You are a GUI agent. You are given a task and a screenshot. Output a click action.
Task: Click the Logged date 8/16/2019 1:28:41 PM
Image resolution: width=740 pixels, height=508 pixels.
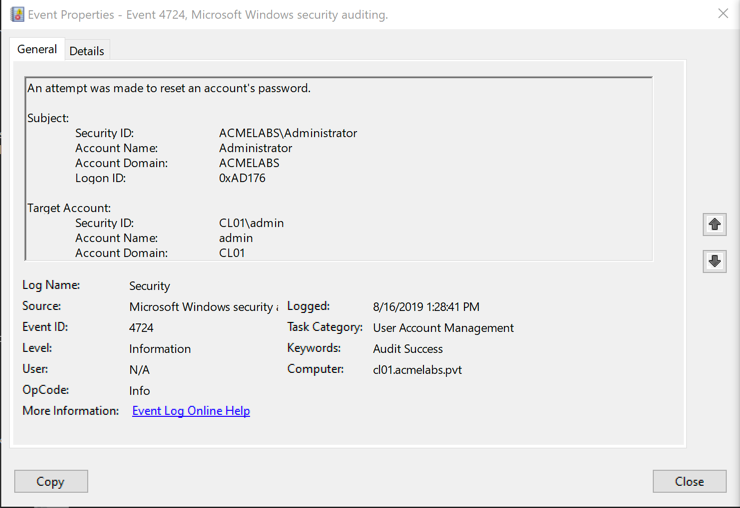click(x=426, y=307)
